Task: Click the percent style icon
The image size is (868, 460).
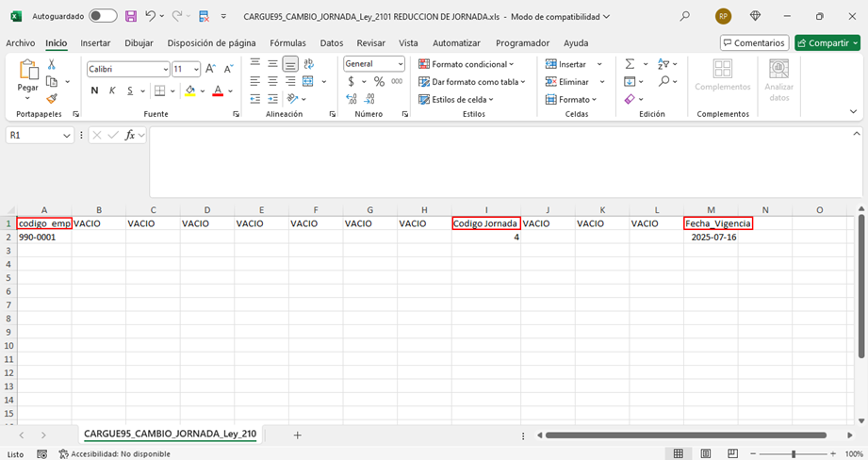Action: click(379, 82)
